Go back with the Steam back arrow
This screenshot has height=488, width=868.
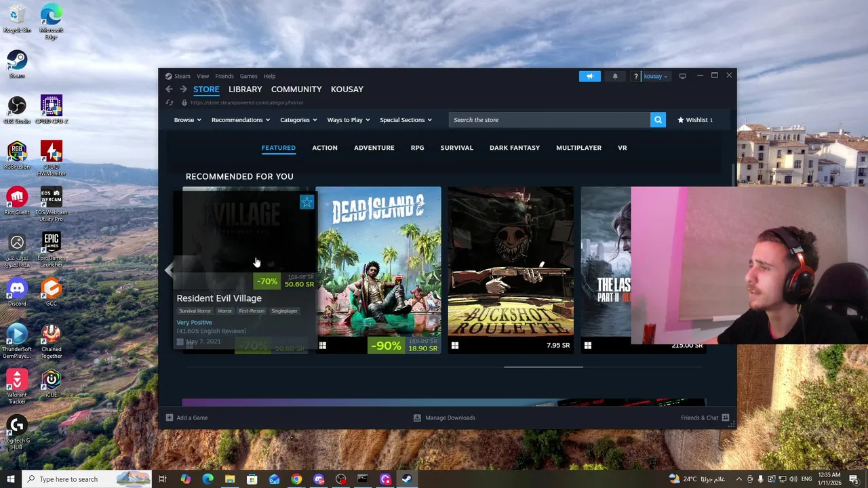169,89
